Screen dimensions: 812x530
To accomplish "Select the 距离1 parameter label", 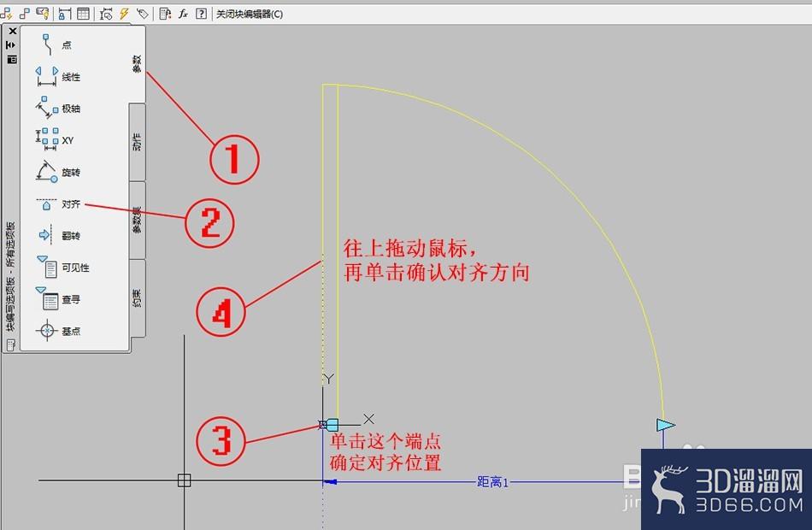I will coord(492,482).
